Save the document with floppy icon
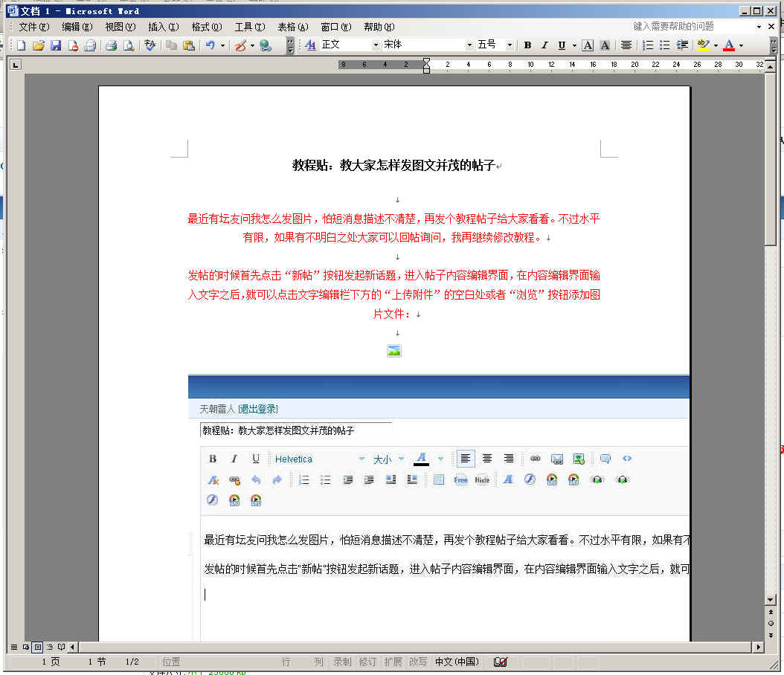The width and height of the screenshot is (784, 675). [56, 45]
